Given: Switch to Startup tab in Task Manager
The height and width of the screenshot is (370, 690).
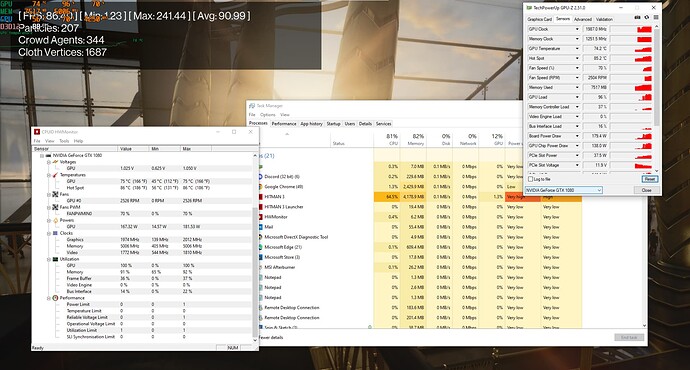Looking at the screenshot, I should pos(334,124).
